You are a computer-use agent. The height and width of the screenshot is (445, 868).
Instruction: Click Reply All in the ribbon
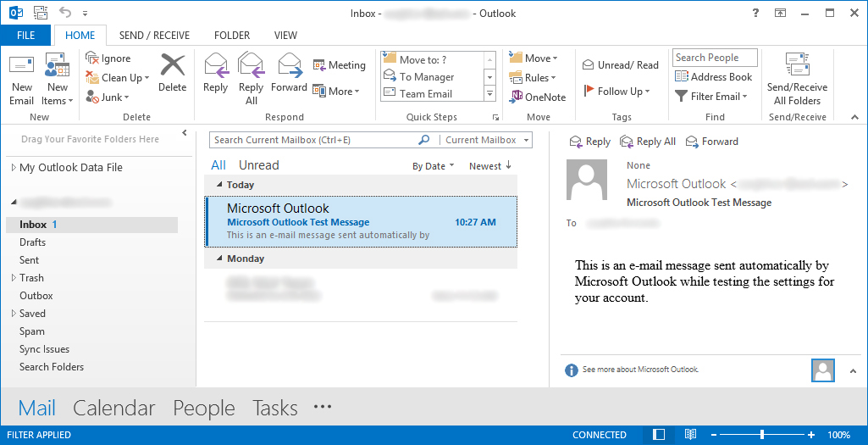coord(251,79)
